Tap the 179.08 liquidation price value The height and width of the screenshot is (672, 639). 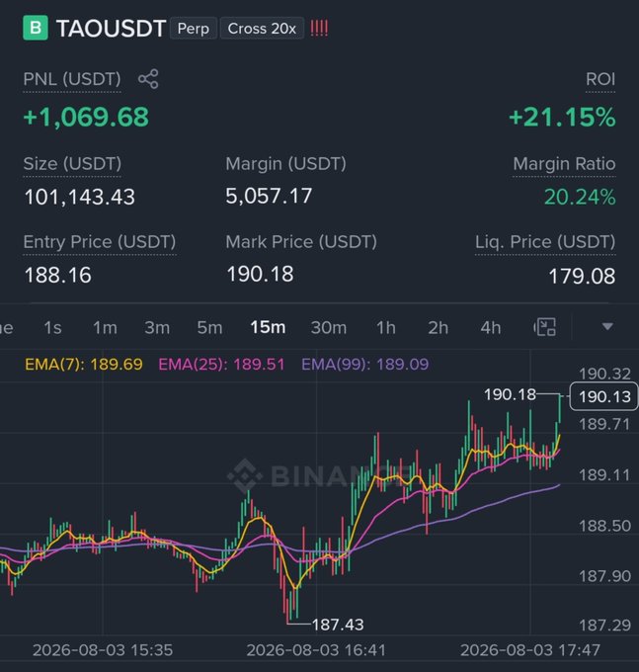[582, 276]
